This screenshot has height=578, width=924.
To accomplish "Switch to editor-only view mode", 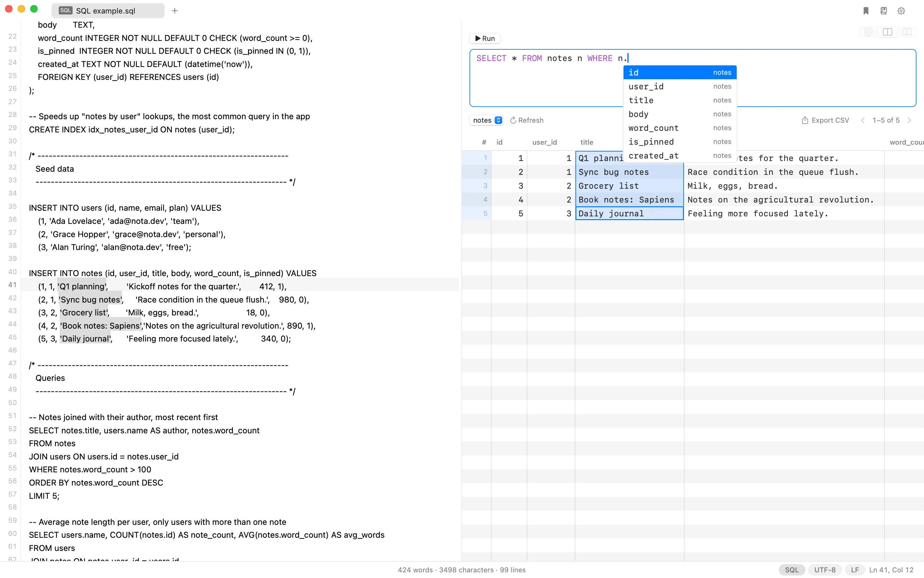I will coord(868,32).
